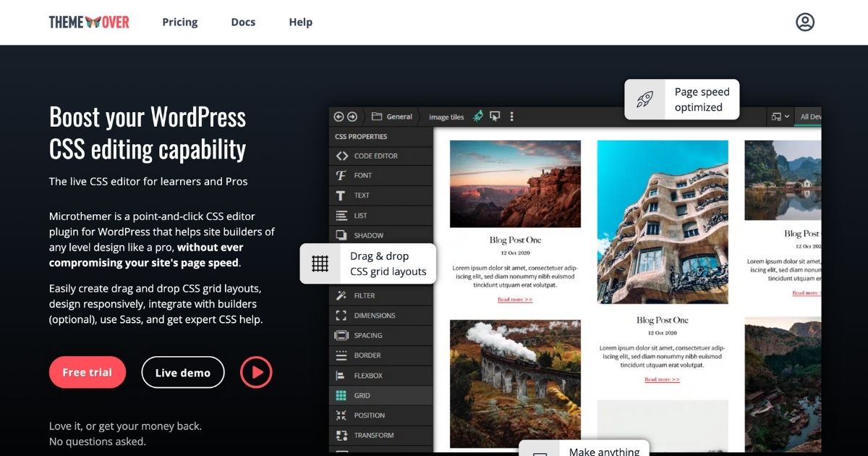This screenshot has height=456, width=868.
Task: Click the rocket Page speed optimized badge
Action: point(682,99)
